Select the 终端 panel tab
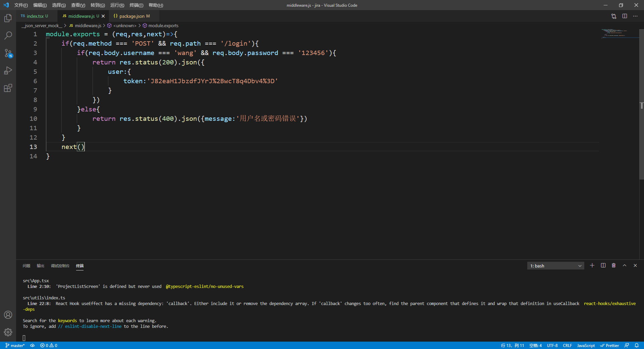Screen dimensions: 644x349 tap(80, 266)
